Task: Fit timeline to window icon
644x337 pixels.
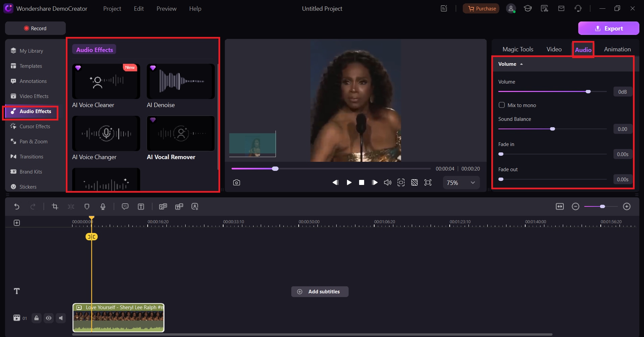Action: tap(560, 206)
